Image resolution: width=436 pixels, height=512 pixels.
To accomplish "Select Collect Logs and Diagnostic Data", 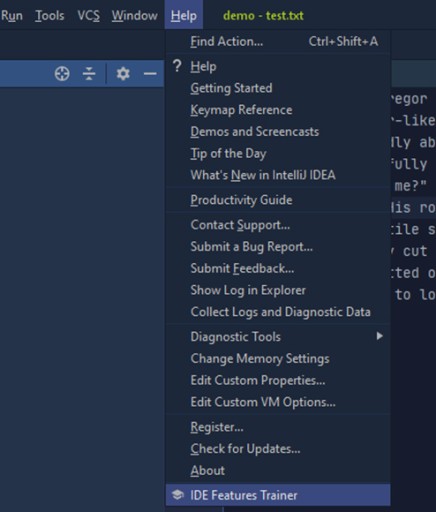I will tap(278, 312).
